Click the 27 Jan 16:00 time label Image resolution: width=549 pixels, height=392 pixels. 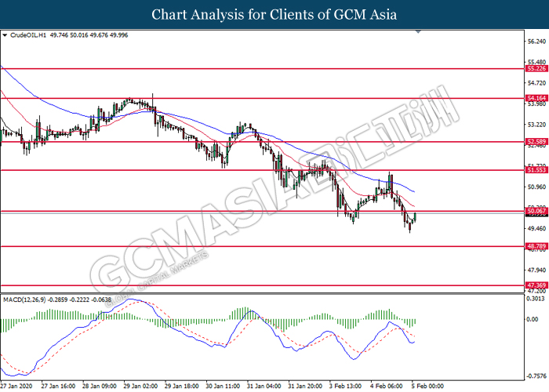pos(58,386)
